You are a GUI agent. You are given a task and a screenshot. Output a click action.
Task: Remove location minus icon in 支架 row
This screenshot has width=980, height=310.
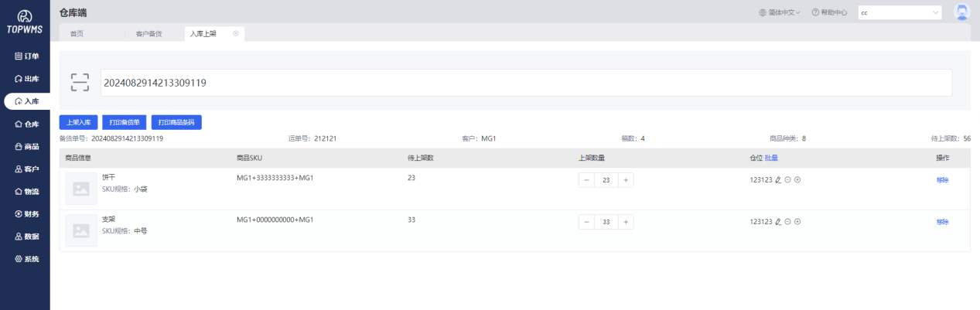[x=787, y=222]
